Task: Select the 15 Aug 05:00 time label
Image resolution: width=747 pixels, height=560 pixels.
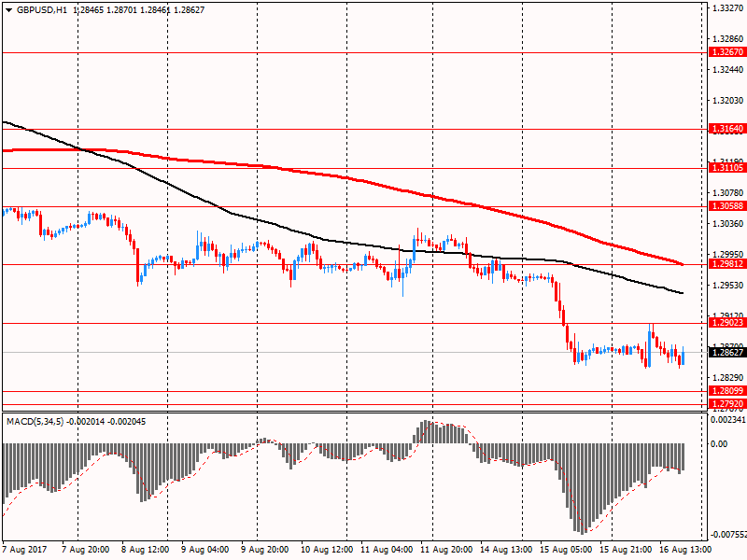Action: point(566,550)
